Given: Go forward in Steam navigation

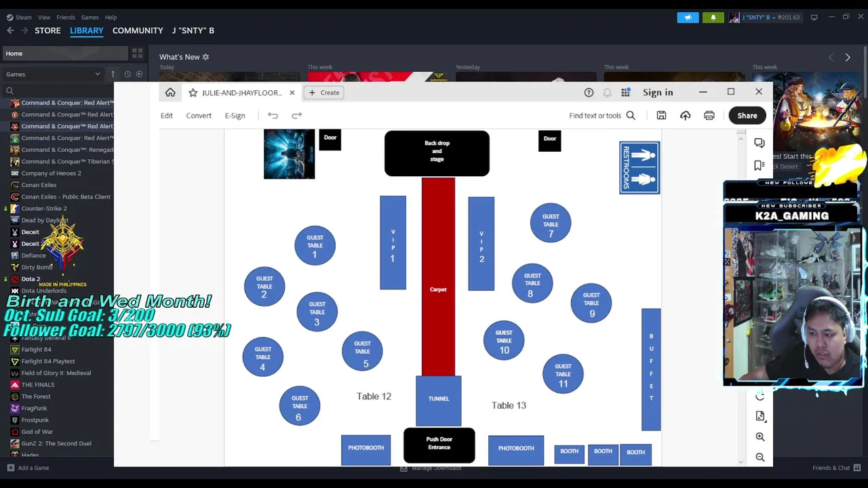Looking at the screenshot, I should coord(24,30).
